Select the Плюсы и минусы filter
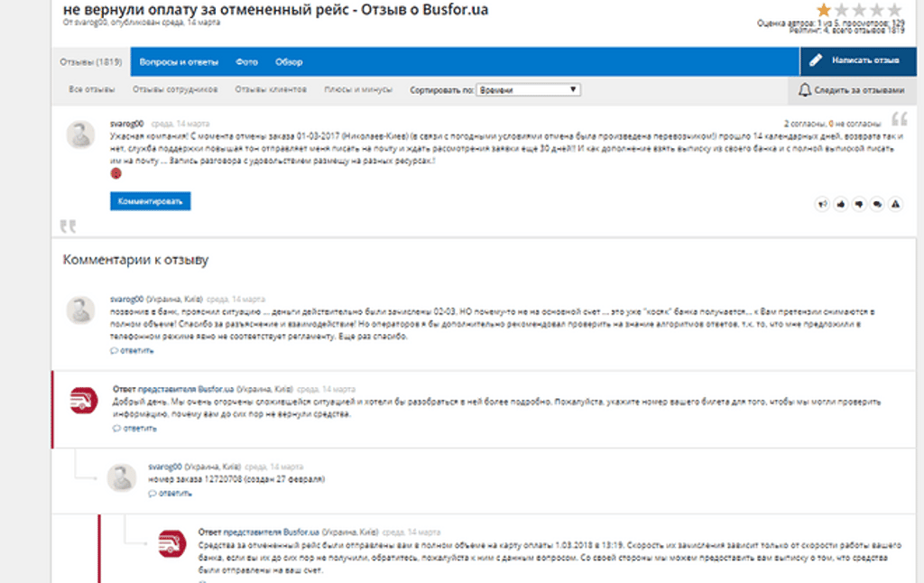 (358, 89)
